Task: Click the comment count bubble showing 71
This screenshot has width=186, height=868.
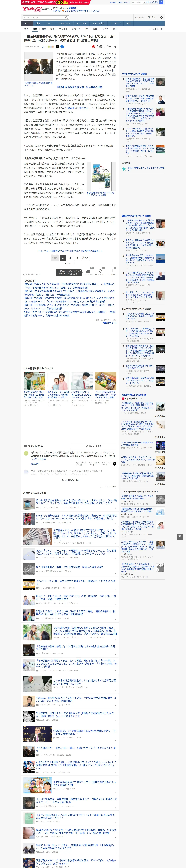Action: 44,47
